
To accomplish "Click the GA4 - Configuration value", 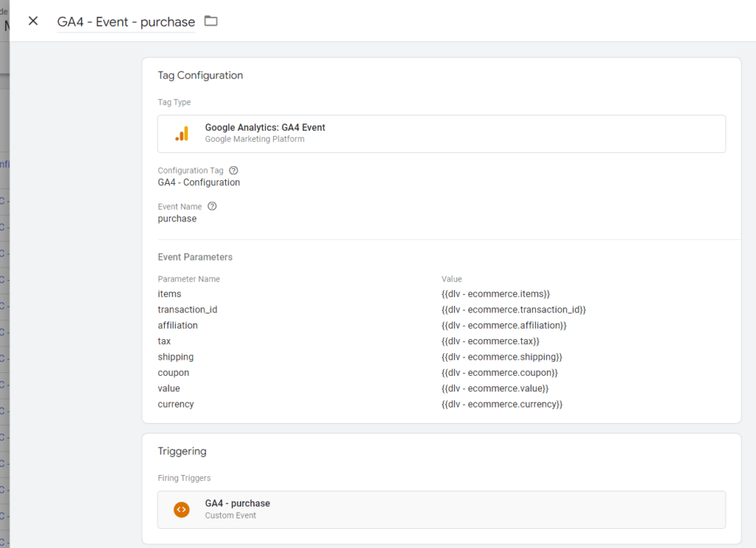I will click(199, 182).
